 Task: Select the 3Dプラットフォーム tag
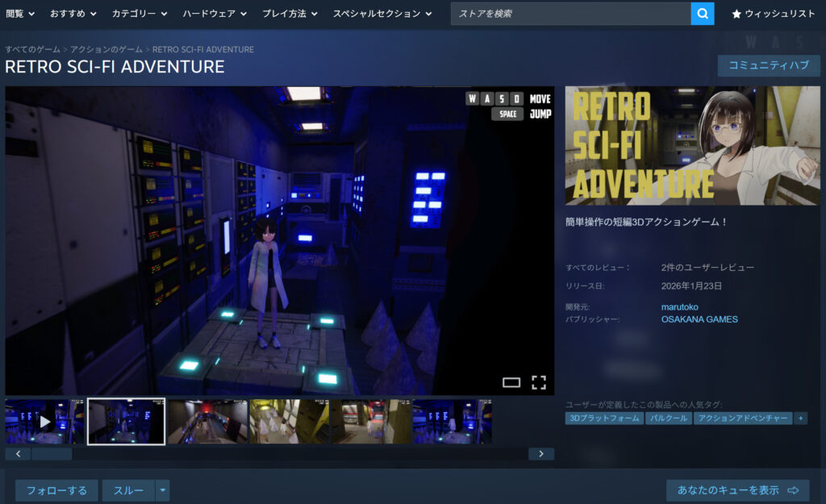click(604, 419)
